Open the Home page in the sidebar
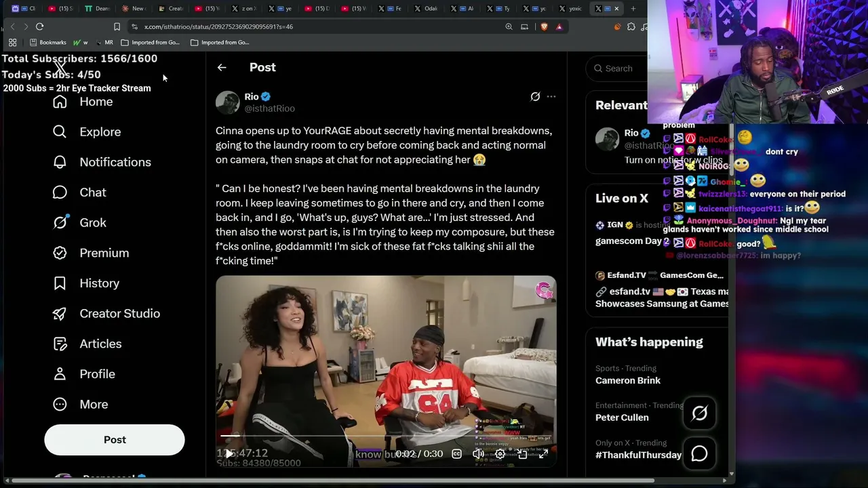This screenshot has width=868, height=488. click(x=83, y=102)
